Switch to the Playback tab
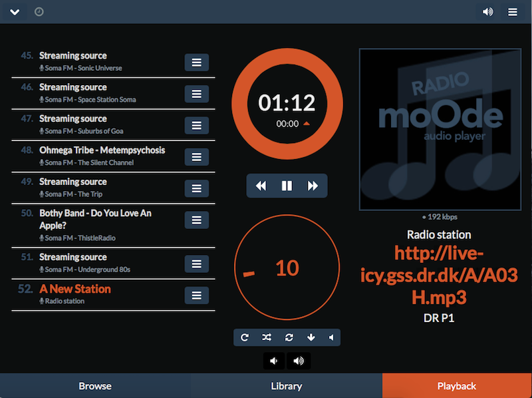Viewport: 532px width, 398px height. point(457,386)
